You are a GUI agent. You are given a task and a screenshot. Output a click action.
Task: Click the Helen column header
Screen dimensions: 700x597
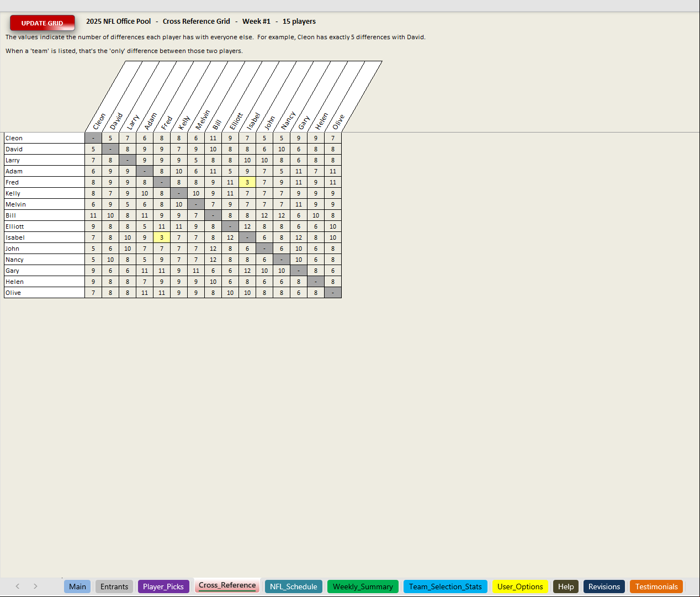coord(322,121)
